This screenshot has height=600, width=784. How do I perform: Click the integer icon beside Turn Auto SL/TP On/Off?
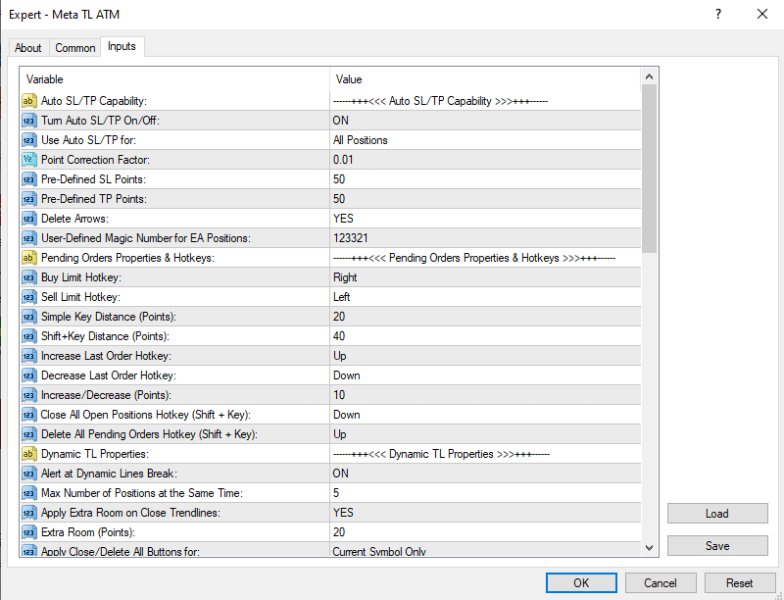tap(28, 120)
